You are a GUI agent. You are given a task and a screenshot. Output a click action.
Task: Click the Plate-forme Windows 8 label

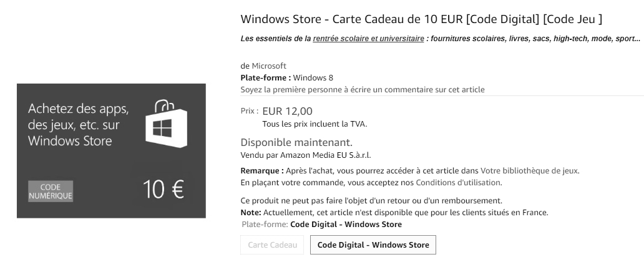(x=286, y=78)
